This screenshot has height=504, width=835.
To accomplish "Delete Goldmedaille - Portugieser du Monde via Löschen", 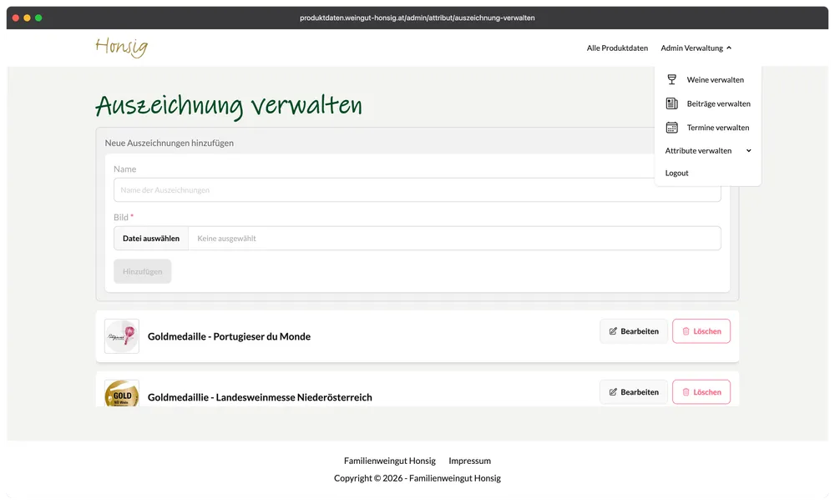I will (701, 331).
